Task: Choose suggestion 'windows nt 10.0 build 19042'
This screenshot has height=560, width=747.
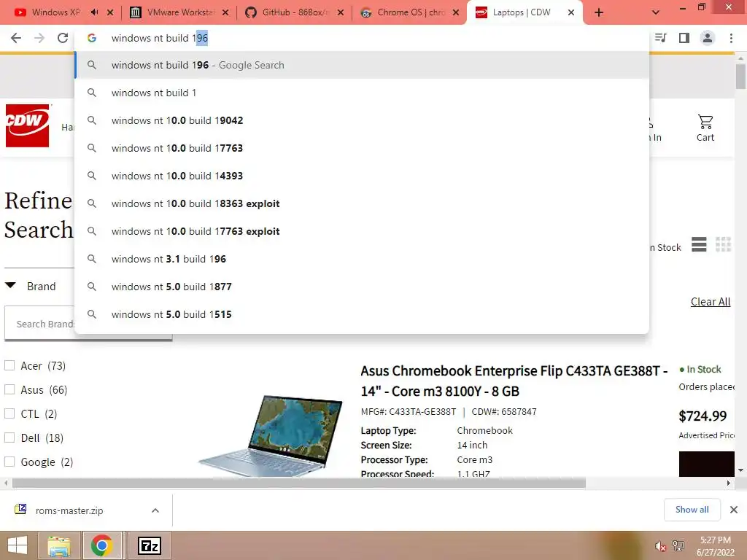Action: click(362, 120)
